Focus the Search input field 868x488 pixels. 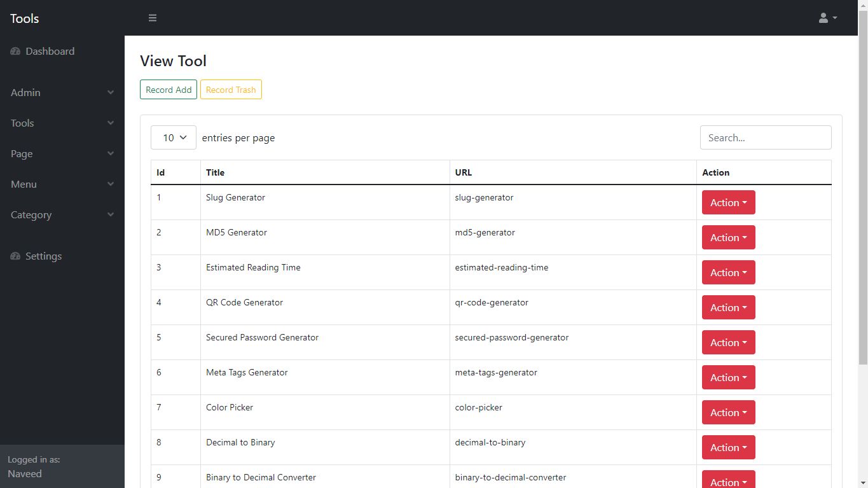(x=765, y=137)
